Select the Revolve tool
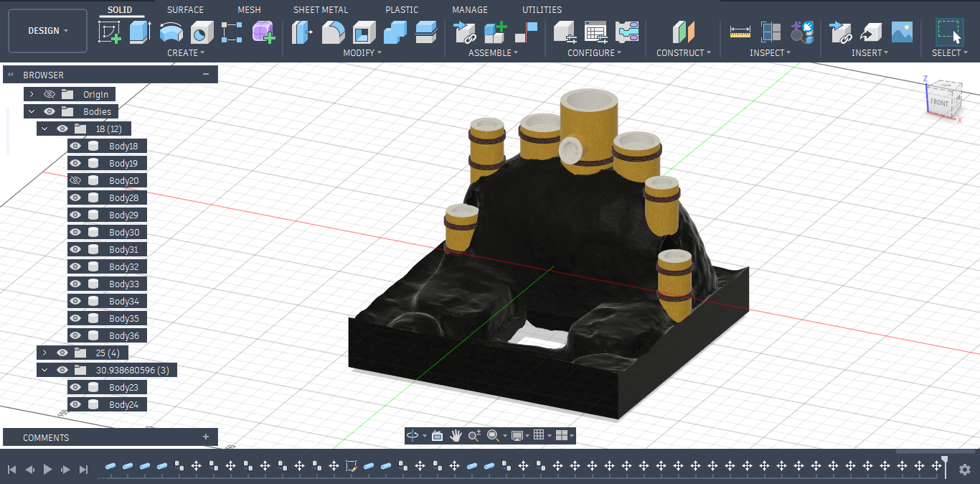980x484 pixels. point(171,32)
